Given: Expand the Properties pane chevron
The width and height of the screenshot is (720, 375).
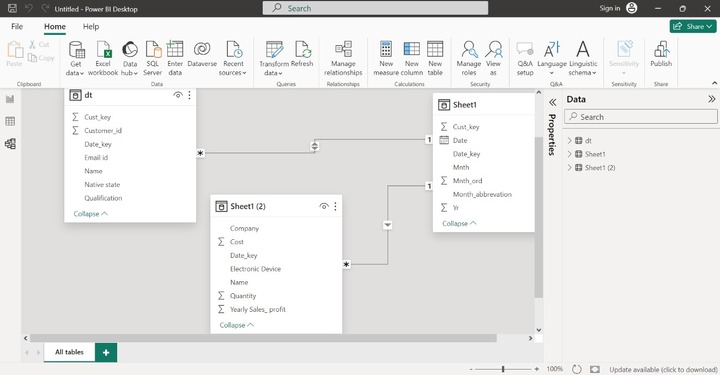Looking at the screenshot, I should [552, 102].
